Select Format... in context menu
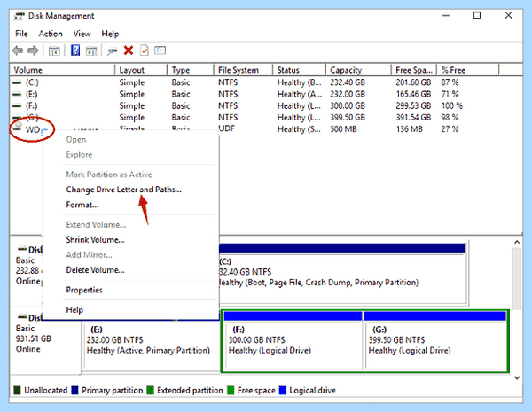Viewport: 532px width, 412px height. (82, 205)
